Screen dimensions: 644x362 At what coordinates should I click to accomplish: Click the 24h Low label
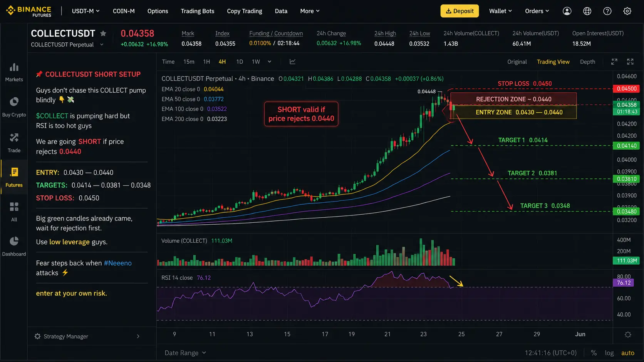coord(419,33)
